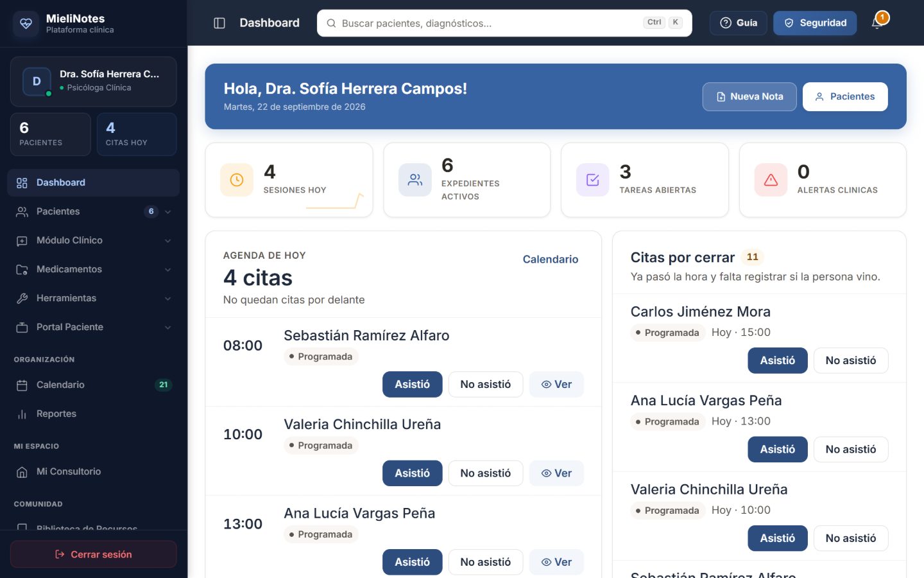Click the 21 badge on Calendario
The image size is (924, 578).
point(164,385)
